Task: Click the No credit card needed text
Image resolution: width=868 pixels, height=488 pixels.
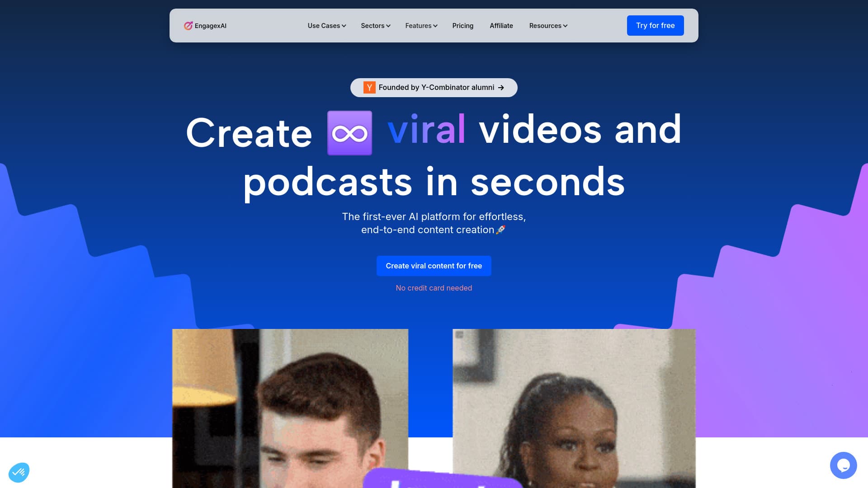Action: pos(434,288)
